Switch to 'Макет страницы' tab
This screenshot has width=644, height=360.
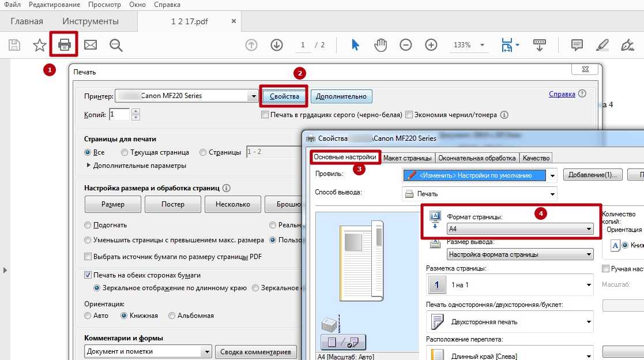[408, 158]
